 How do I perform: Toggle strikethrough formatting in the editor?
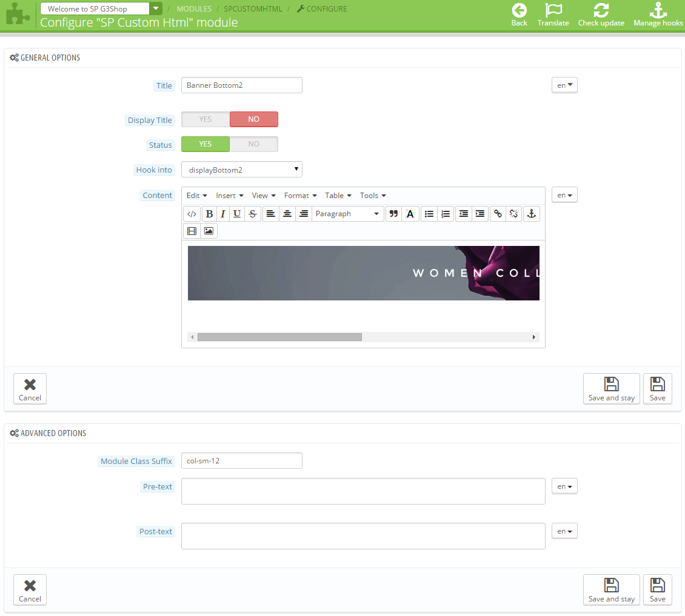point(253,214)
